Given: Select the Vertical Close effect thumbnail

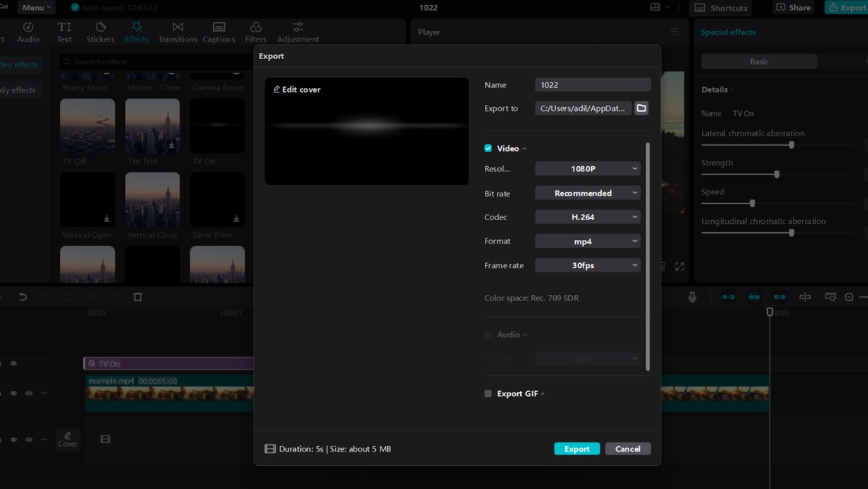Looking at the screenshot, I should coord(152,200).
